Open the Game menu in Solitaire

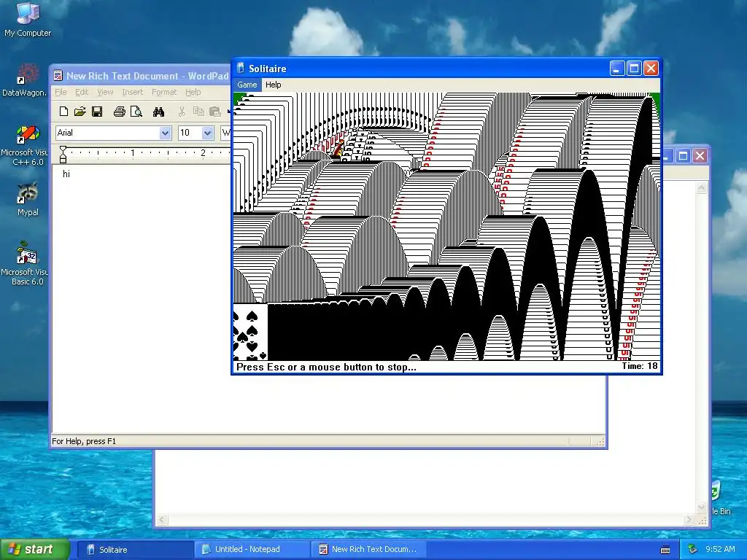tap(247, 85)
